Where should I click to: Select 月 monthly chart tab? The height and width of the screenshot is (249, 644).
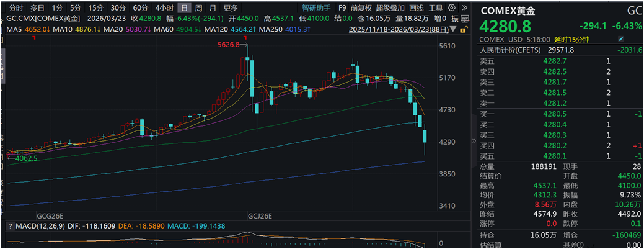[x=213, y=8]
